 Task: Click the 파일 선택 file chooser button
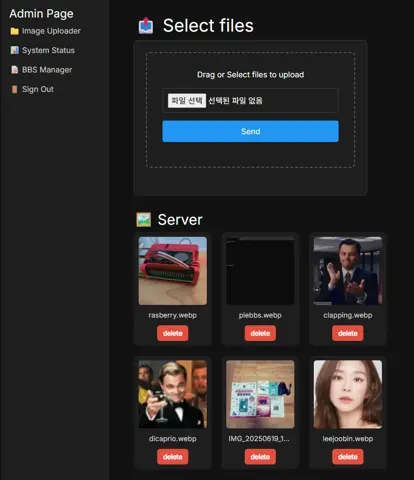point(187,100)
